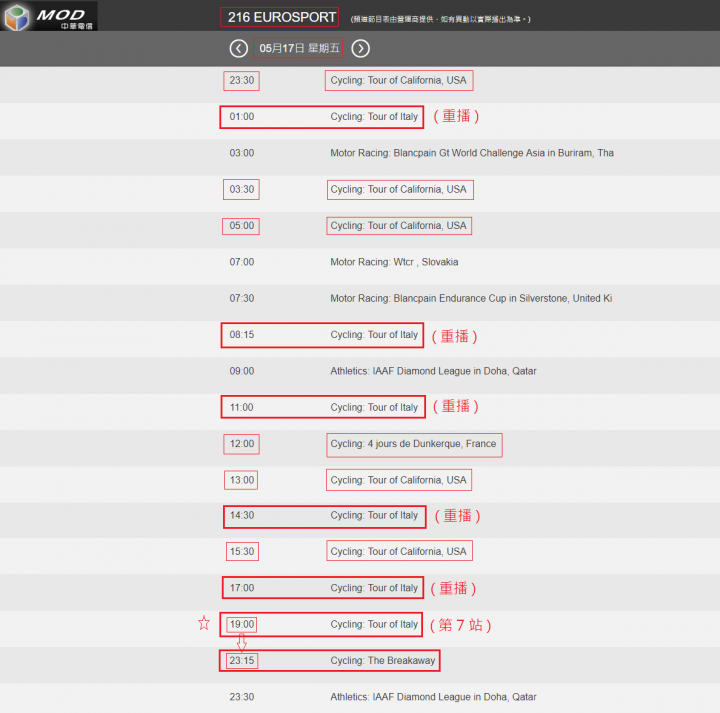Viewport: 720px width, 713px height.
Task: Open 4 jours de Dunkerque, France
Action: click(x=413, y=444)
